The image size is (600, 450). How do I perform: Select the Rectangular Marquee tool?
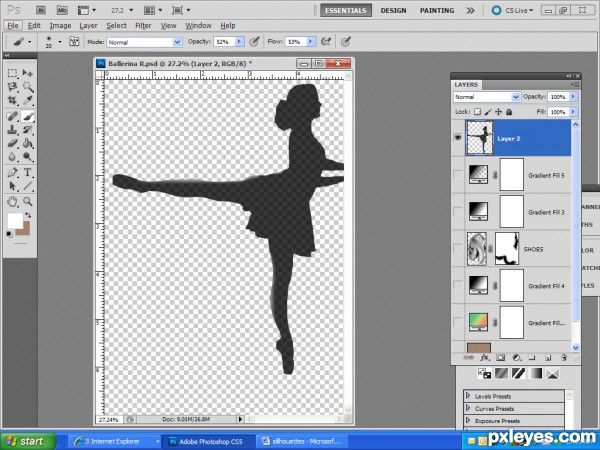click(12, 73)
